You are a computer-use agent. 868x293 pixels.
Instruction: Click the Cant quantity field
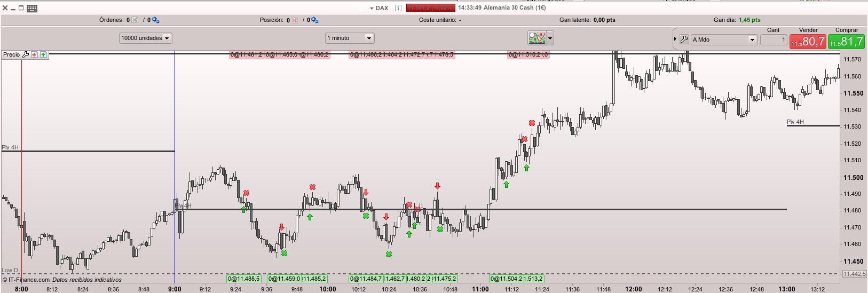(774, 39)
